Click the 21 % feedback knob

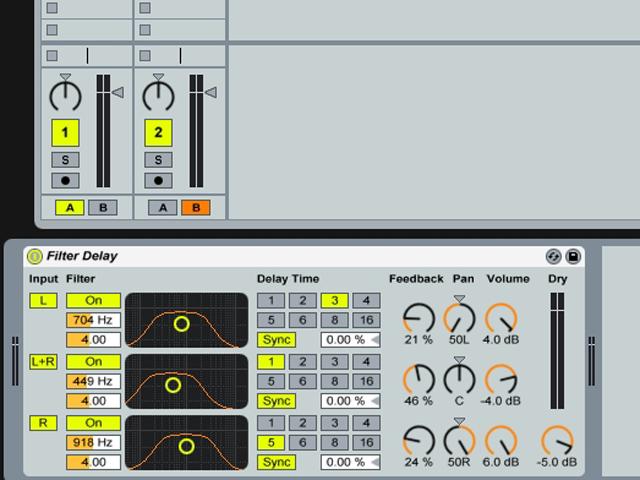419,318
